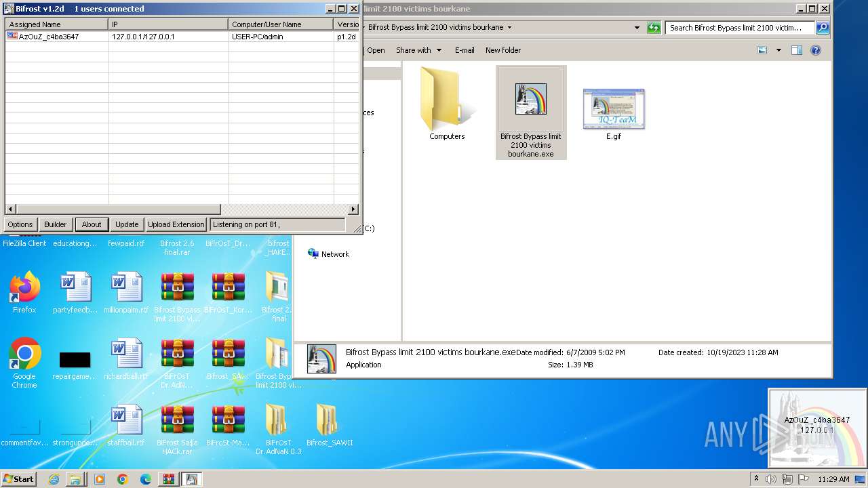Image resolution: width=868 pixels, height=488 pixels.
Task: Select the Bifrost 2... final folder on desktop
Action: 278,297
